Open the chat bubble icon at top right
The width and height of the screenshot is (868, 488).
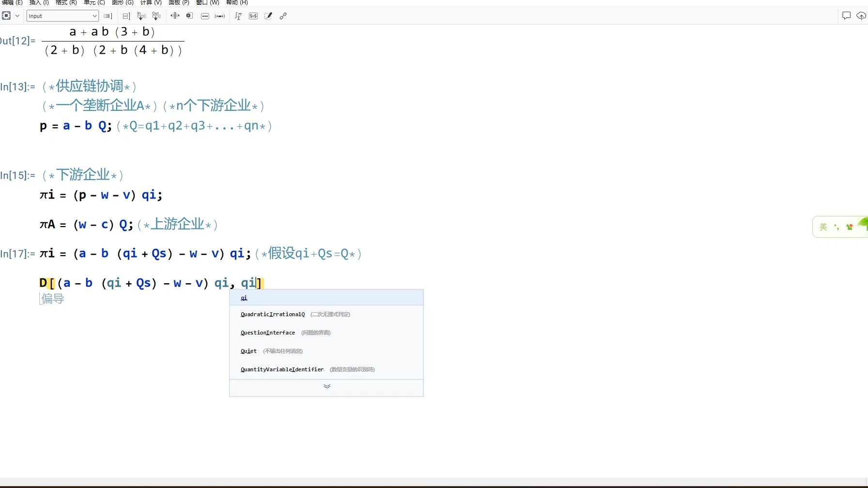pos(846,16)
